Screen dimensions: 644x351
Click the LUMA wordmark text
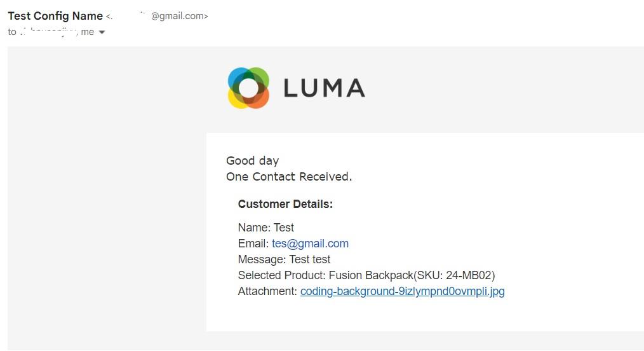click(324, 88)
